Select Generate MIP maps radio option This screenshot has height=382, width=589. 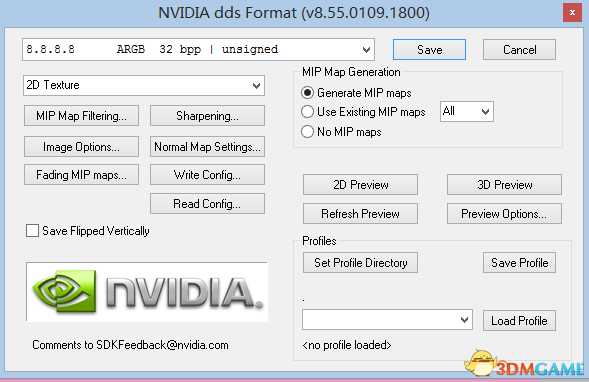pos(307,93)
